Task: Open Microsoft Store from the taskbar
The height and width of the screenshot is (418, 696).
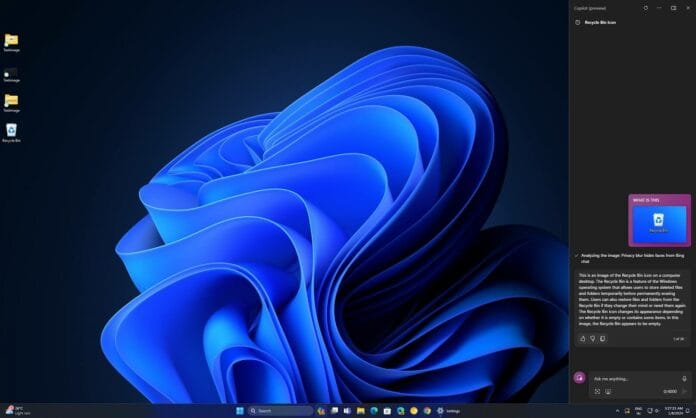Action: tap(387, 411)
